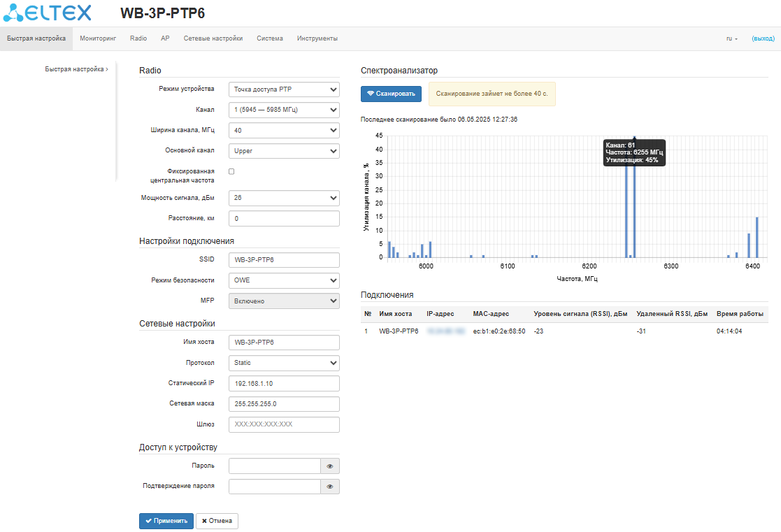Reveal the password confirmation via eye icon
The image size is (781, 532).
click(x=329, y=487)
